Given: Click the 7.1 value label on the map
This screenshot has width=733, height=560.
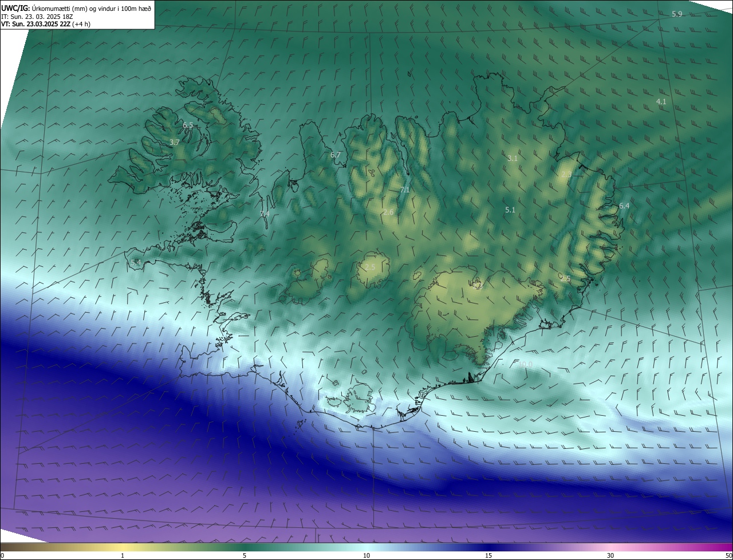Looking at the screenshot, I should 405,190.
